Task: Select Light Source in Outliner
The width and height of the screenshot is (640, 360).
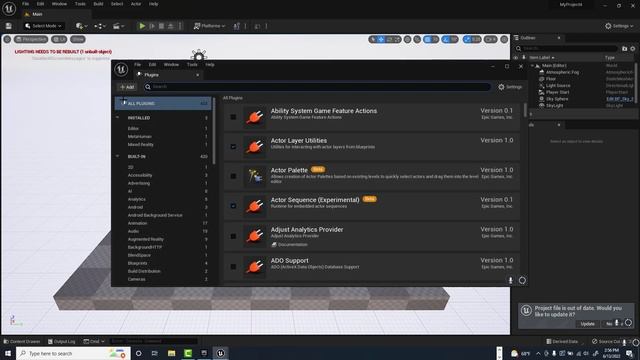Action: (558, 85)
